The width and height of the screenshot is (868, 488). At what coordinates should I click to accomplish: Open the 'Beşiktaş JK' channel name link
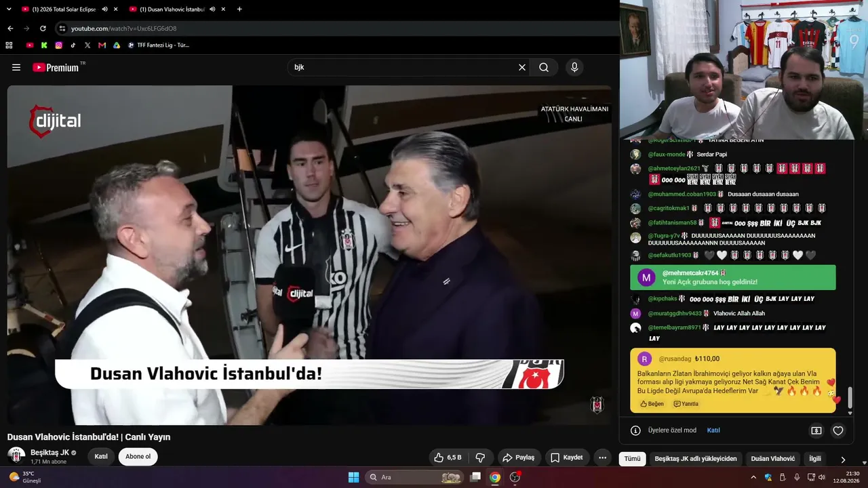pos(50,453)
